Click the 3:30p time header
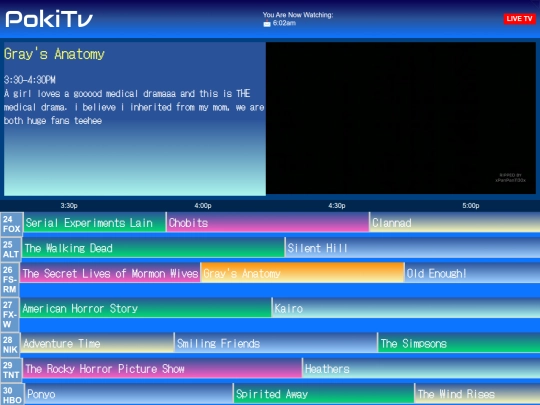This screenshot has width=540, height=405. (69, 206)
